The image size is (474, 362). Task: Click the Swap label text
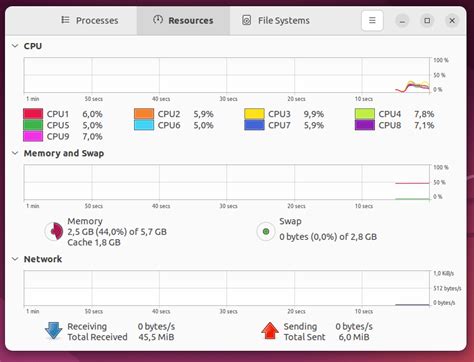point(290,221)
